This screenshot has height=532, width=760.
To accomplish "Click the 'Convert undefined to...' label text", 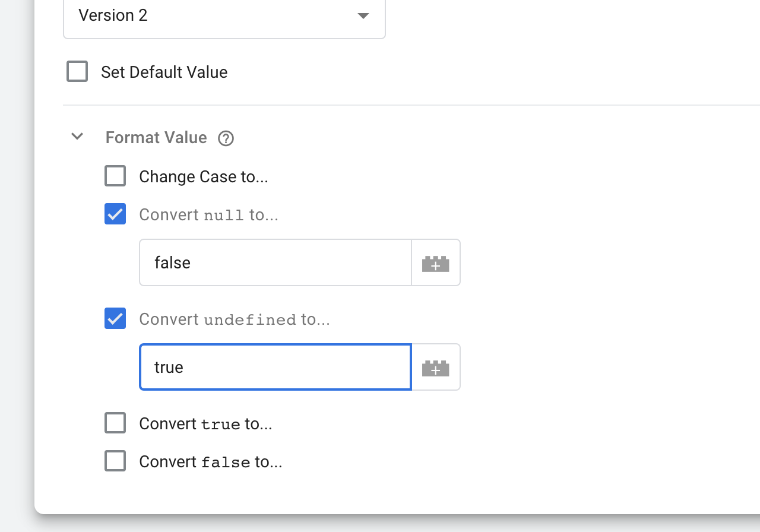I will tap(234, 319).
